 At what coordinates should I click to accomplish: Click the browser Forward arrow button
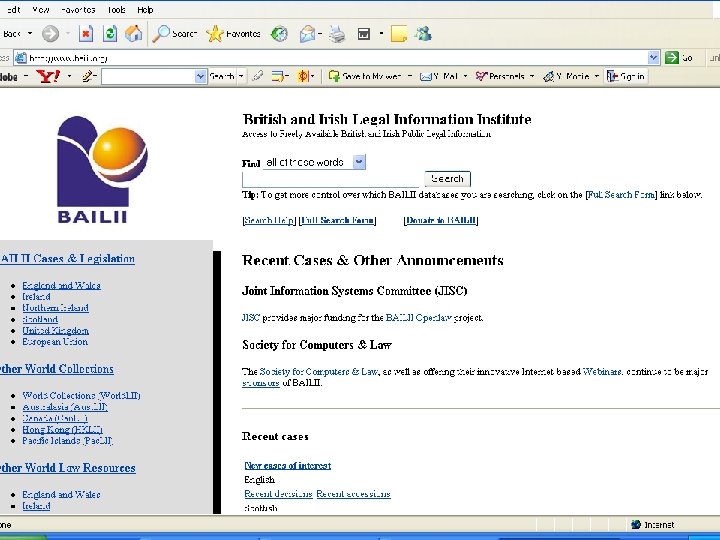coord(51,34)
